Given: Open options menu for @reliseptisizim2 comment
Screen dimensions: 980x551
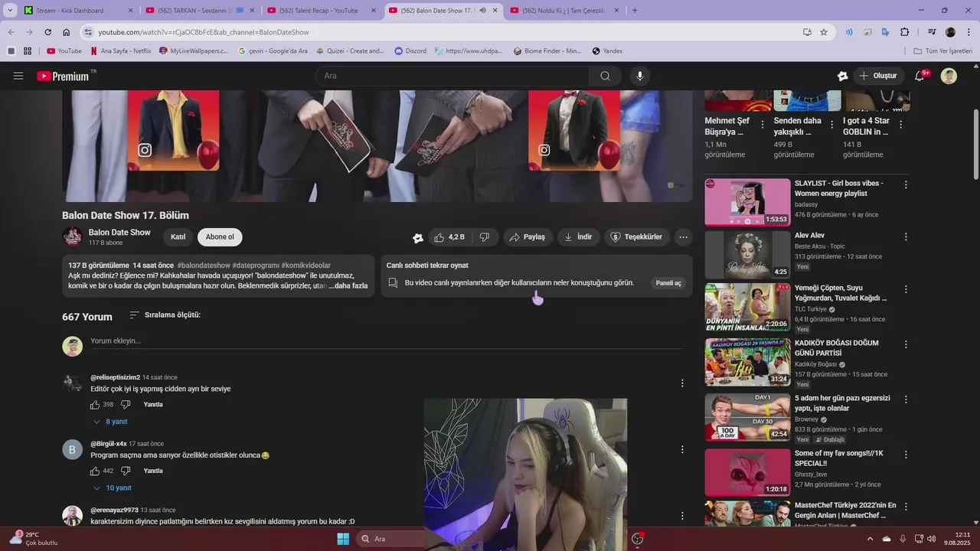Looking at the screenshot, I should 682,383.
